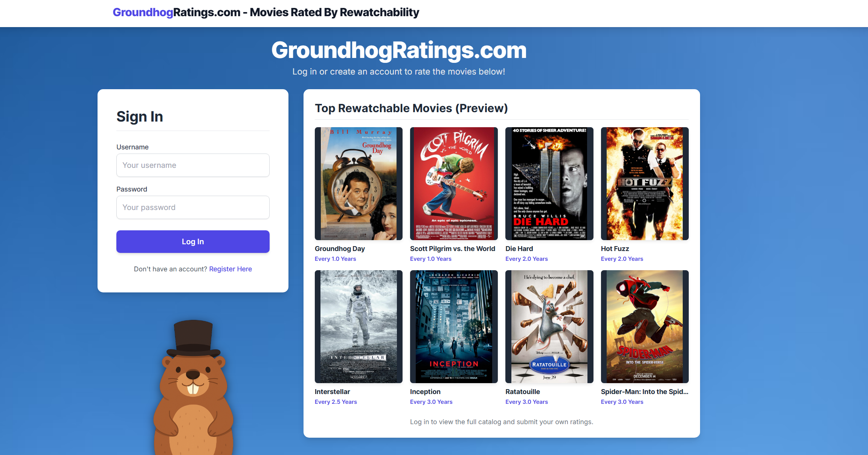868x455 pixels.
Task: Select the Spider-Man: Into the Spider-Verse poster
Action: [x=645, y=327]
